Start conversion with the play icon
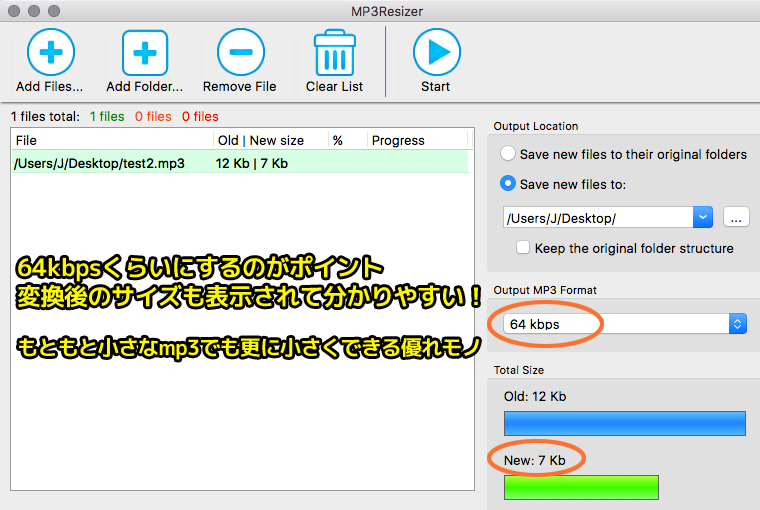This screenshot has width=760, height=510. (x=436, y=52)
